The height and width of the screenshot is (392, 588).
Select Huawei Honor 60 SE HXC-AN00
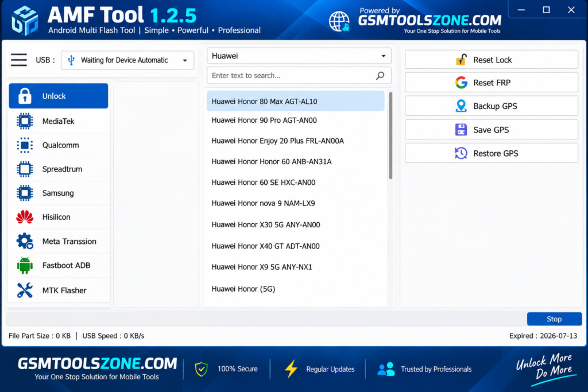pos(296,183)
